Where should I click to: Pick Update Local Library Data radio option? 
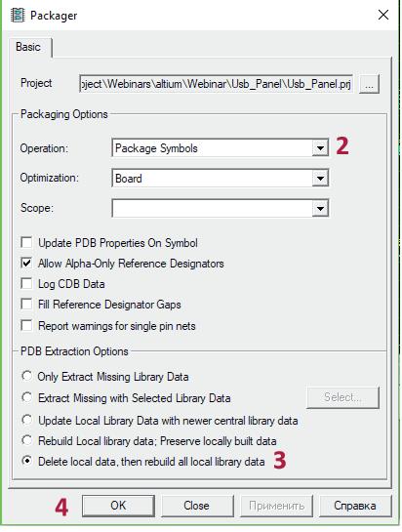point(26,420)
